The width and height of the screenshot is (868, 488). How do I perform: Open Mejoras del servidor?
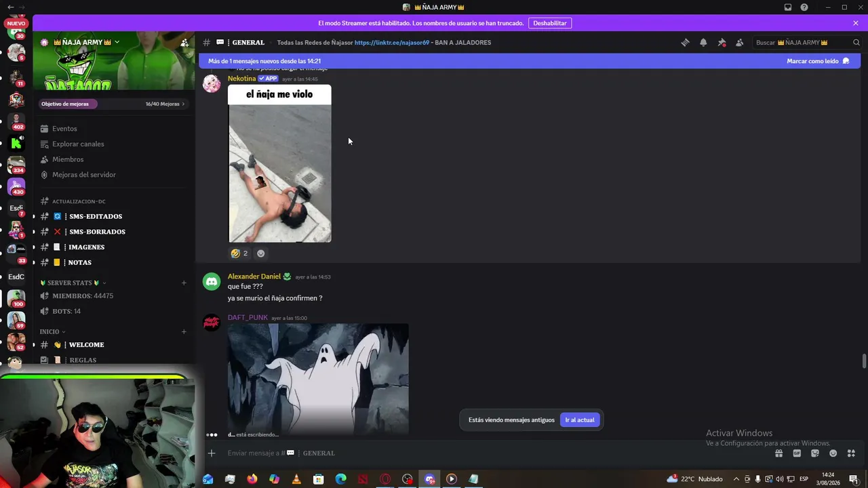84,175
